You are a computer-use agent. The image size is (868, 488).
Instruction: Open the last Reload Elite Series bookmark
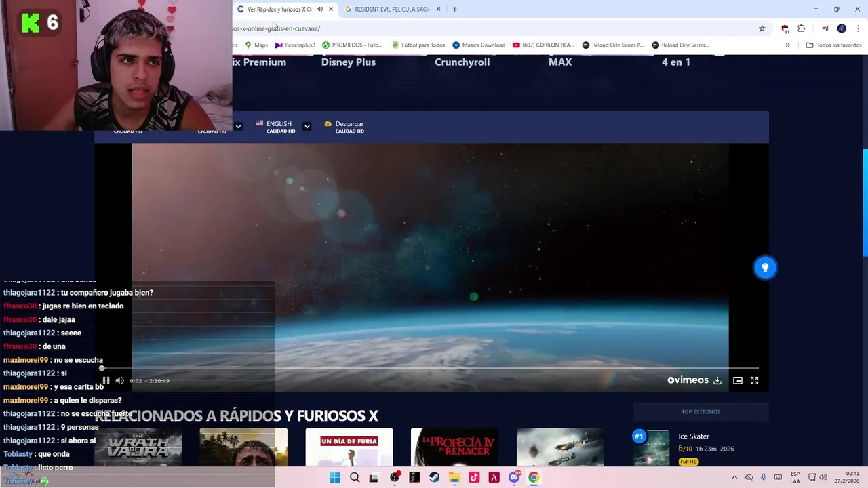coord(680,45)
